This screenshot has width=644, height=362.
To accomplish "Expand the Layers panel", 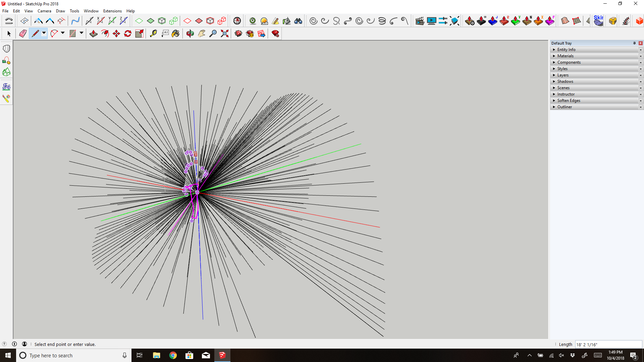I will [563, 75].
